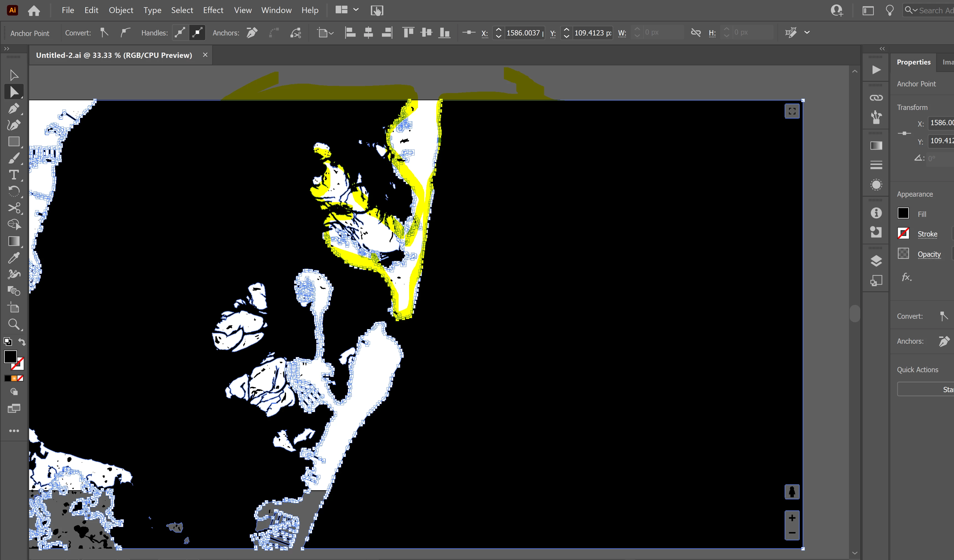954x560 pixels.
Task: Open the Effect menu
Action: [x=213, y=10]
